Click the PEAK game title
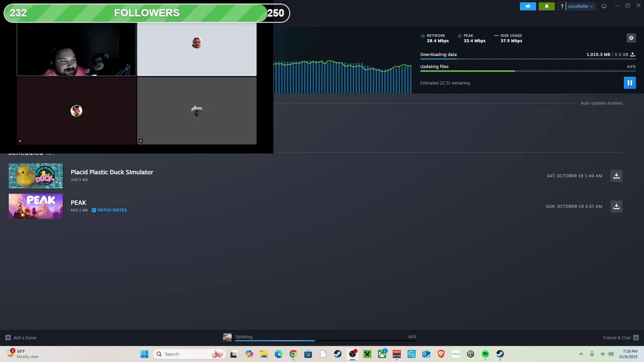 [x=78, y=203]
